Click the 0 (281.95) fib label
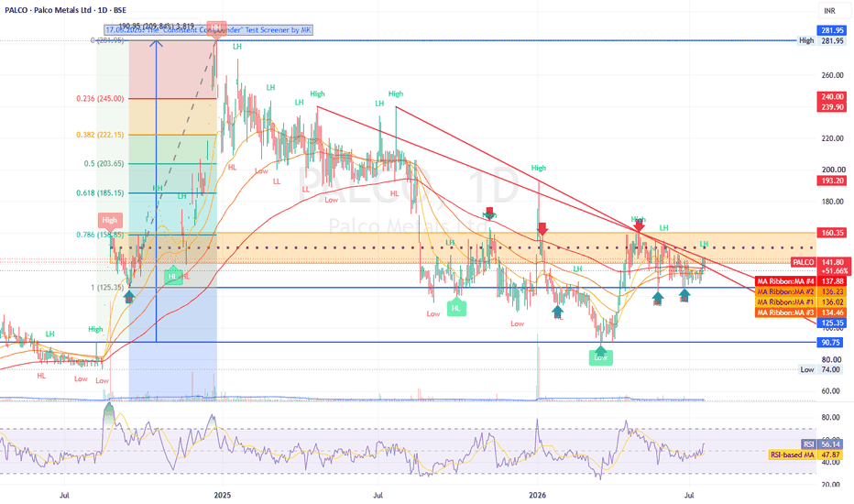The width and height of the screenshot is (854, 504). [x=107, y=40]
